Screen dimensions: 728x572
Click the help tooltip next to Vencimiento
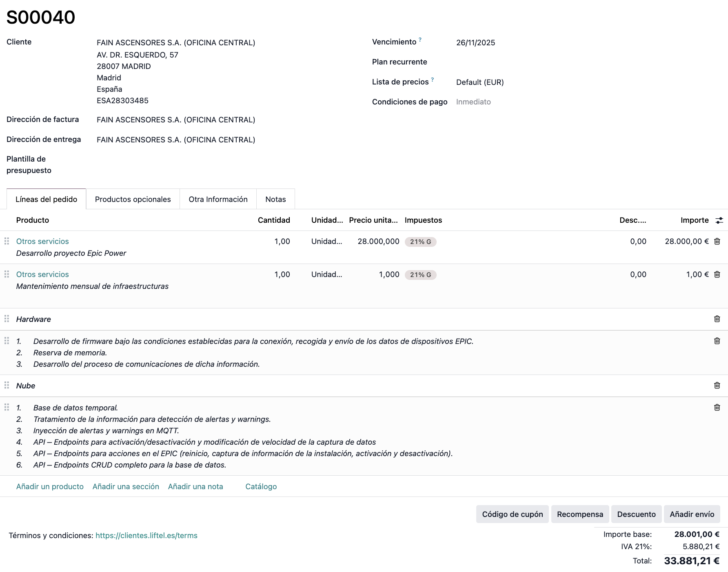point(420,40)
